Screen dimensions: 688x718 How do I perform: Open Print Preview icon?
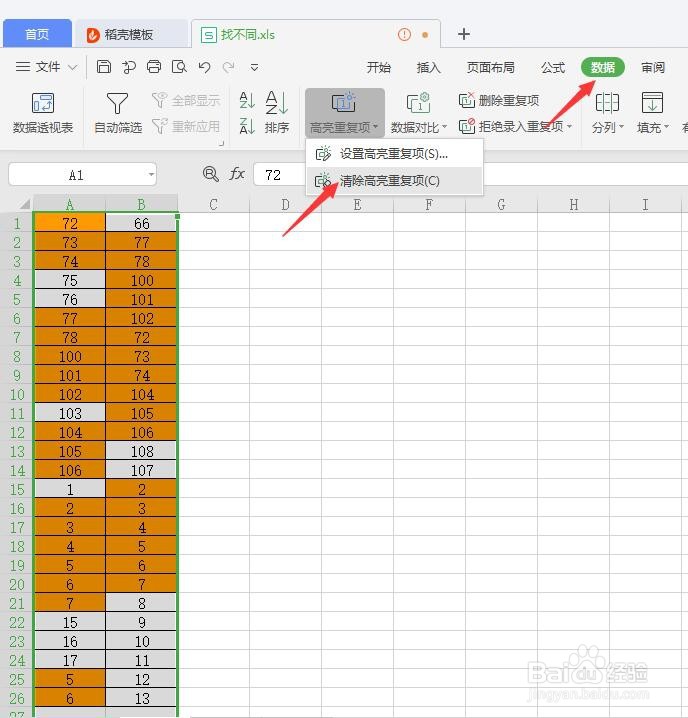tap(179, 67)
